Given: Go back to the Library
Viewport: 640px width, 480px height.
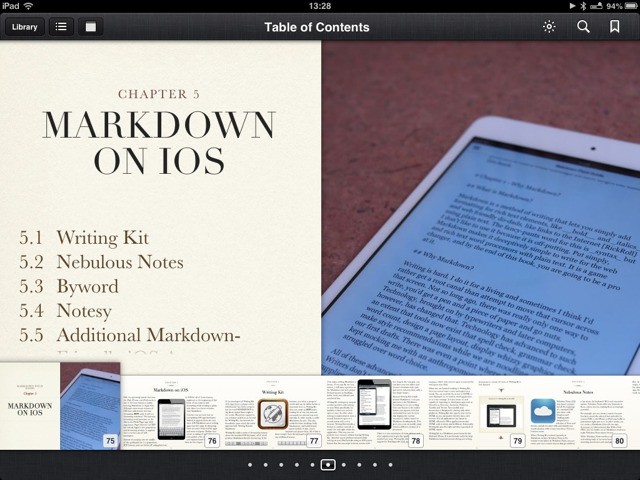Looking at the screenshot, I should coord(24,27).
